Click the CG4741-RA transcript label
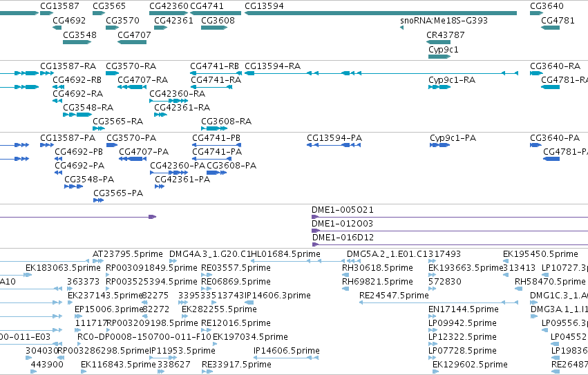The image size is (588, 375). click(x=216, y=80)
